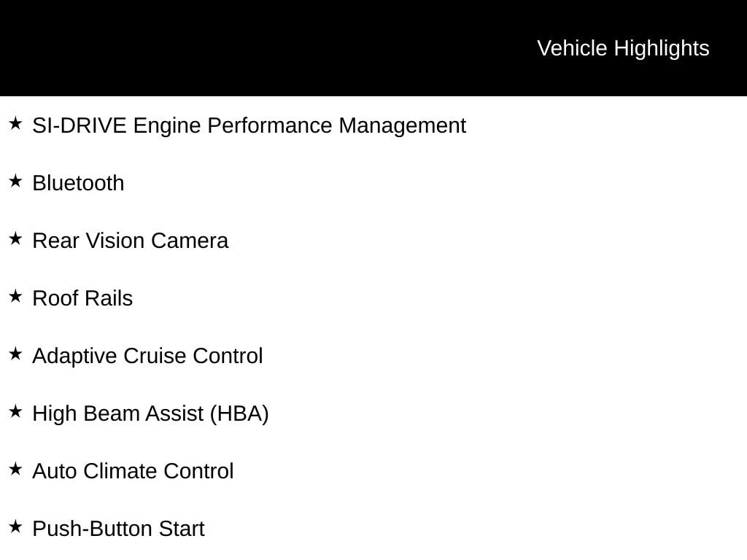The height and width of the screenshot is (560, 747).
Task: Click the star next to High Beam Assist
Action: 15,412
